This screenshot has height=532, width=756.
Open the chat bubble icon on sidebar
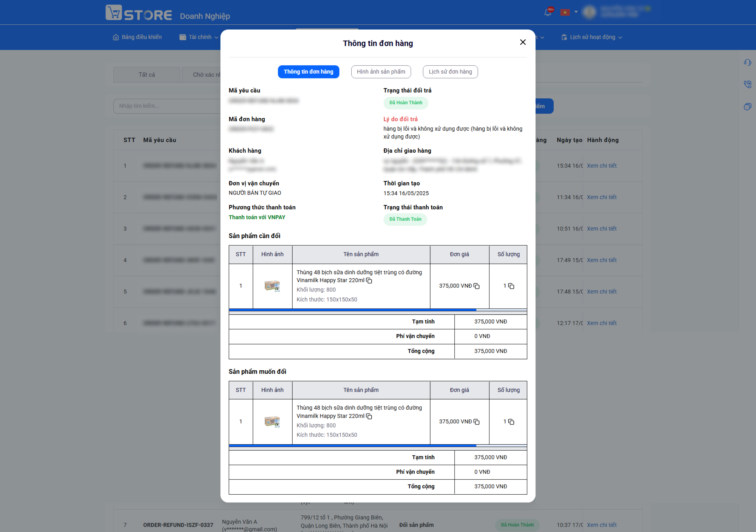747,107
